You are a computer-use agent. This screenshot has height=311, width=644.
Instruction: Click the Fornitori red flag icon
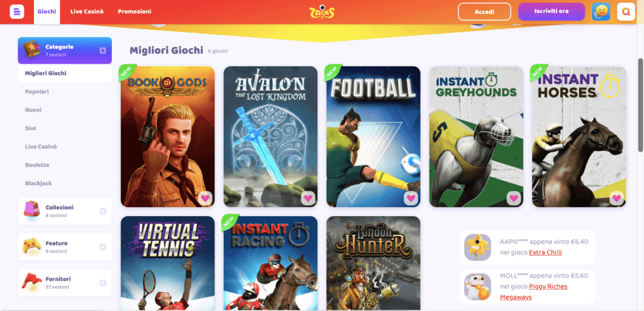31,283
